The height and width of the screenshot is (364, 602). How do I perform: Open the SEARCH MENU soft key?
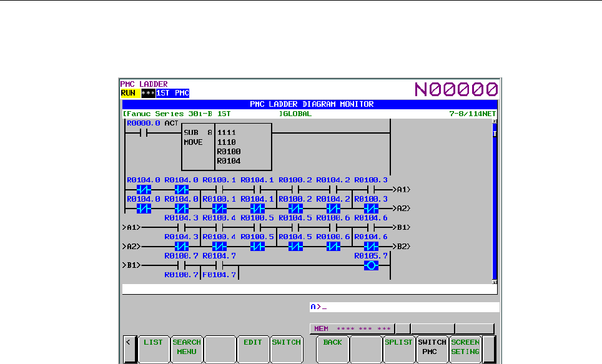[187, 348]
